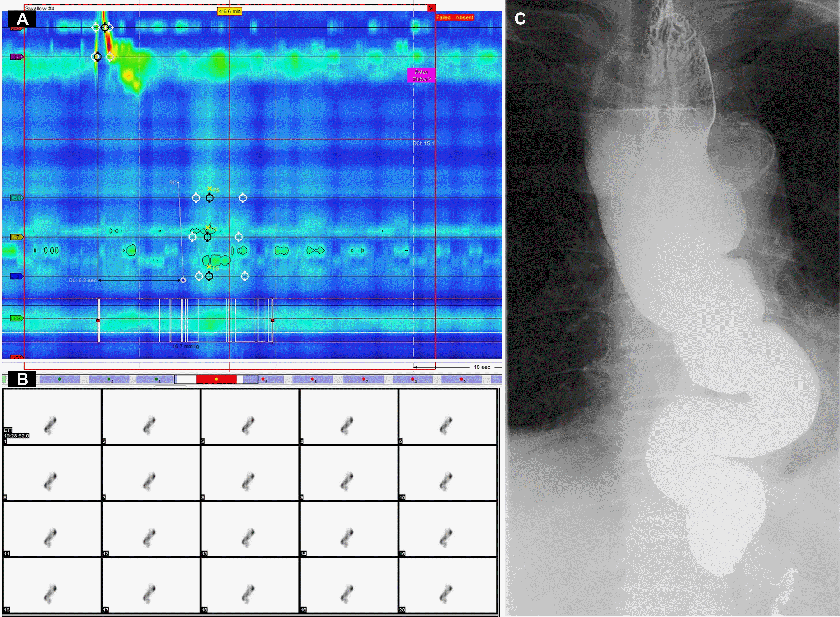Screen dimensions: 840x617
Task: Click the rightmost white circle on L-11 line
Action: [x=243, y=198]
